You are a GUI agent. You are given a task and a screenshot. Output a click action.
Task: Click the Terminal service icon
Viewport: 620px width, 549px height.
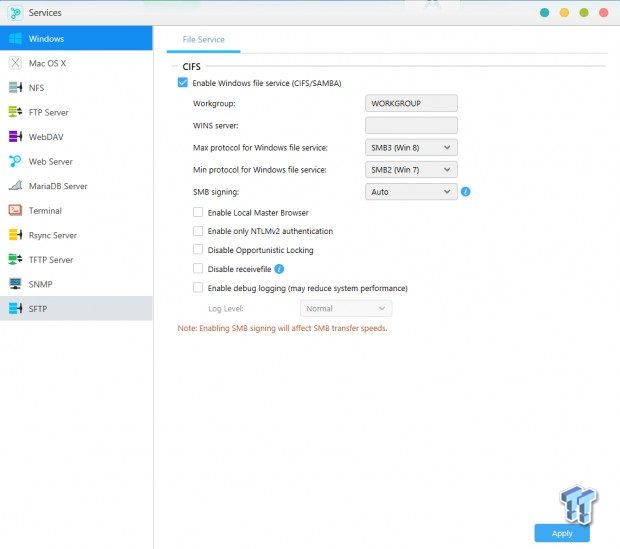15,210
